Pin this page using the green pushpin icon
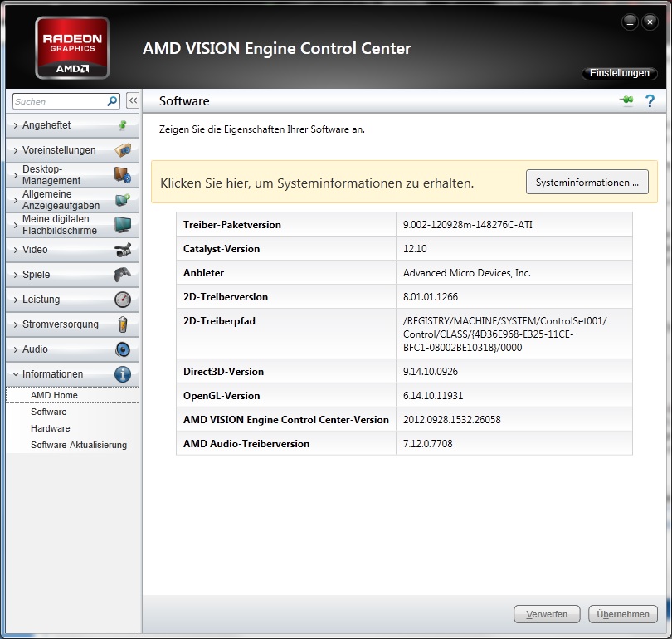Image resolution: width=672 pixels, height=639 pixels. 626,100
